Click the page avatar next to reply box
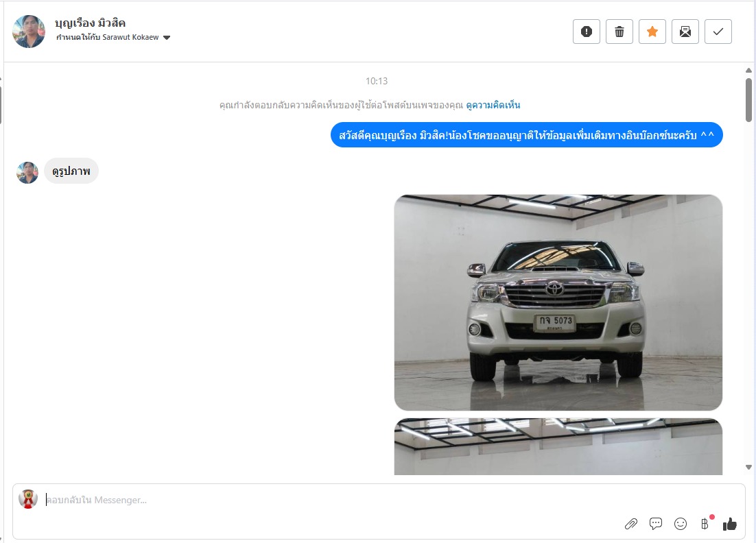The width and height of the screenshot is (756, 543). [x=28, y=499]
